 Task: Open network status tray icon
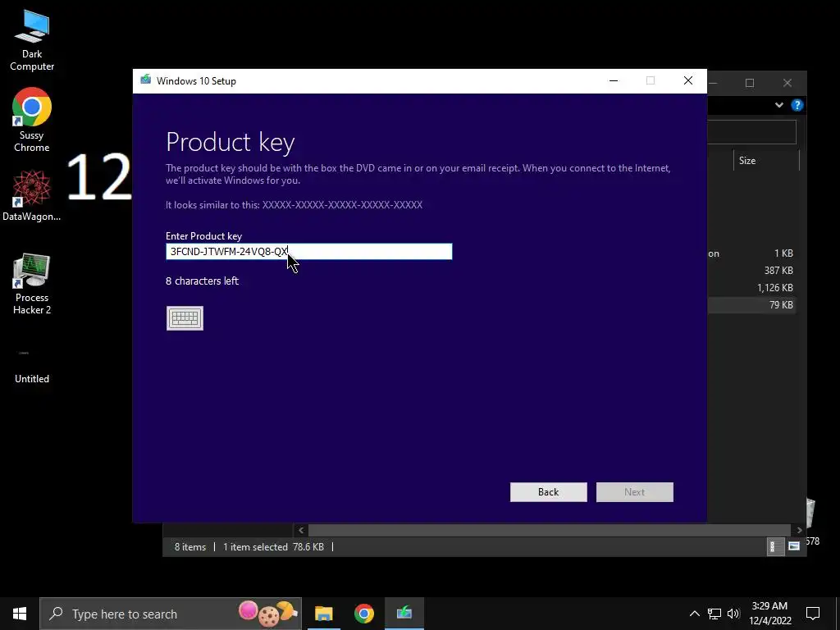tap(714, 614)
